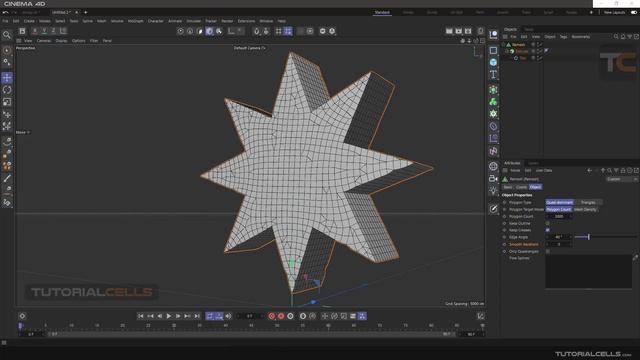
Task: Select the Scale tool in left toolbar
Action: 7,102
